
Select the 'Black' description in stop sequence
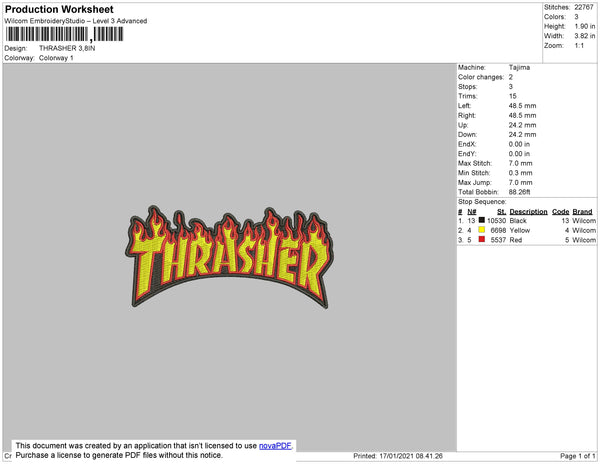pos(518,221)
